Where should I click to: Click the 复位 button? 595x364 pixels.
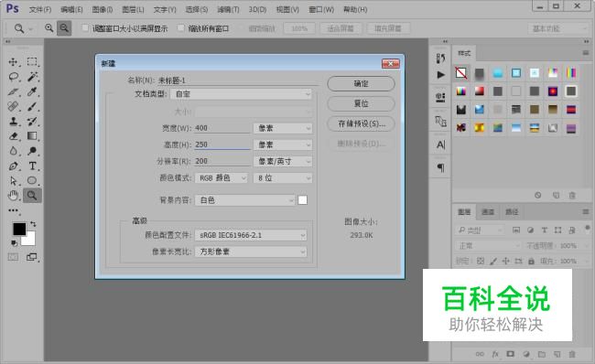pyautogui.click(x=361, y=103)
